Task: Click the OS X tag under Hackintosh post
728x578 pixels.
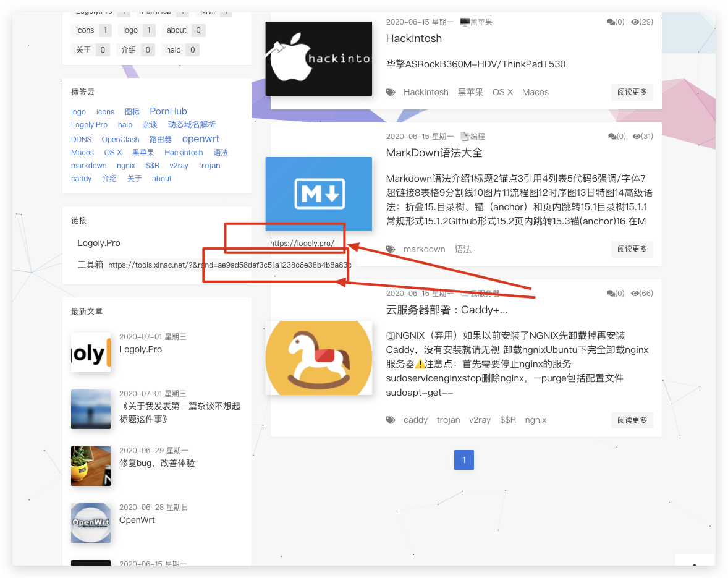Action: [x=502, y=92]
